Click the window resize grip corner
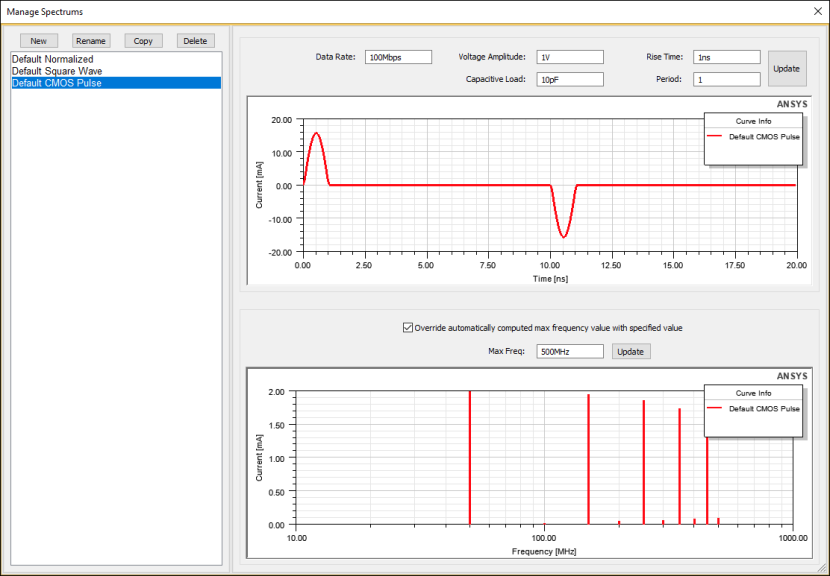The width and height of the screenshot is (830, 576). pyautogui.click(x=822, y=569)
